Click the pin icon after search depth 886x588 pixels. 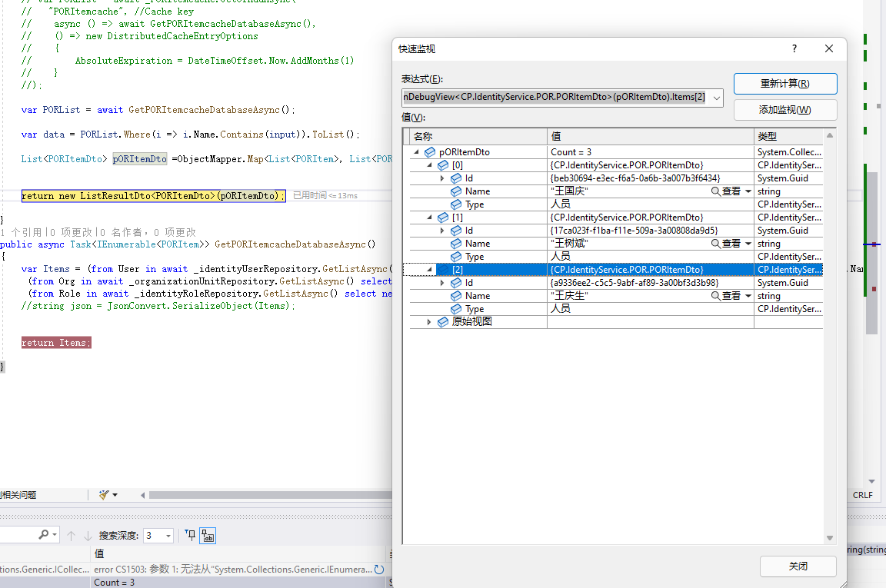coord(190,536)
